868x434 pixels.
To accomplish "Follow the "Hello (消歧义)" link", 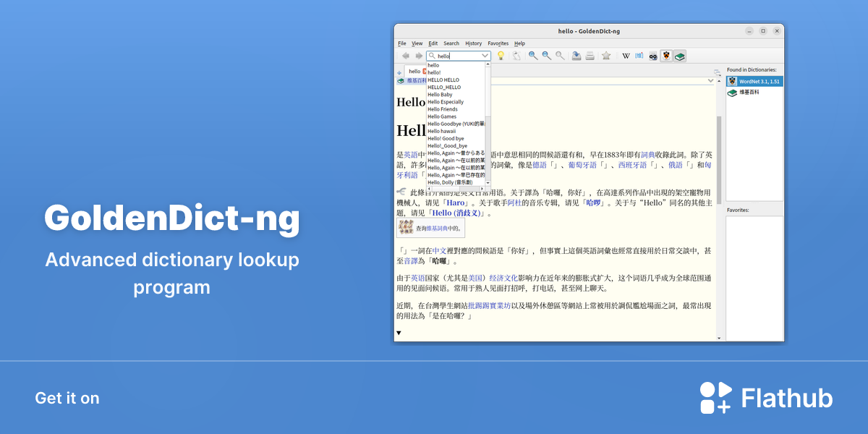I will click(x=459, y=213).
